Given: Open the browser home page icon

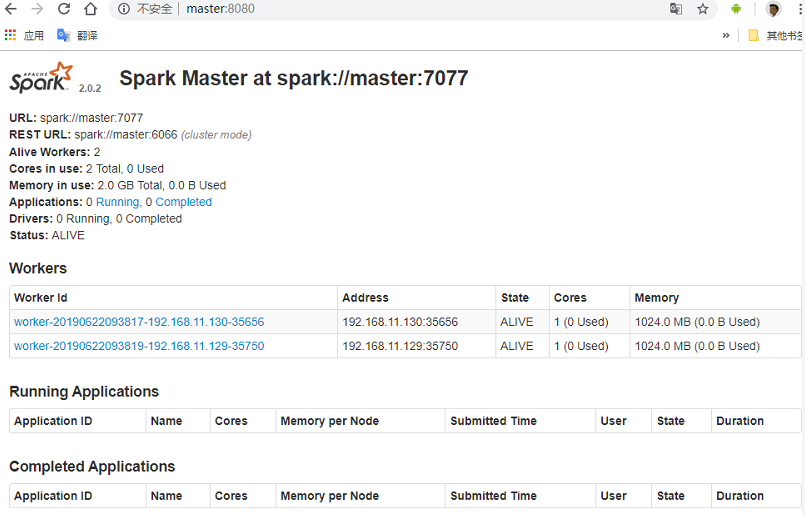Looking at the screenshot, I should (90, 9).
